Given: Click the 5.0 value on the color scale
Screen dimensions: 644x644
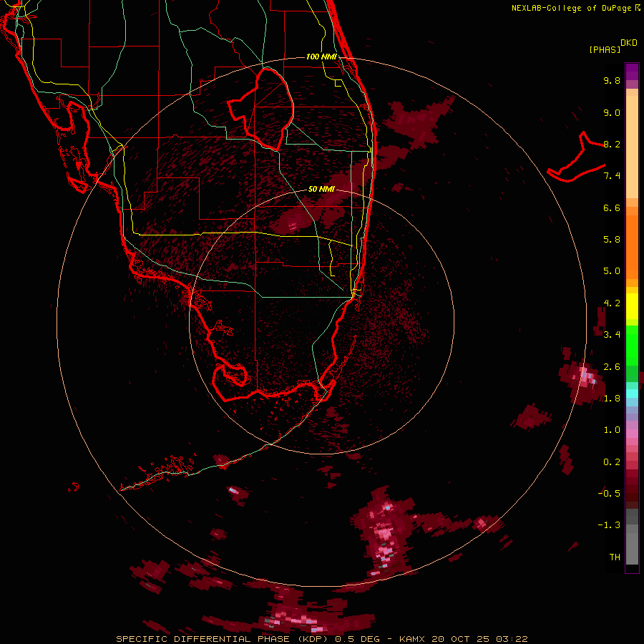Looking at the screenshot, I should [612, 271].
